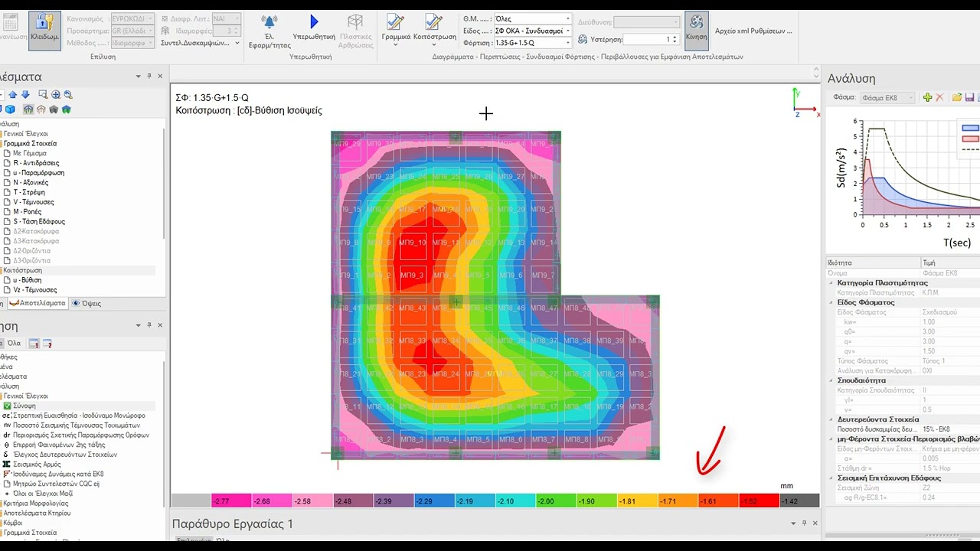
Task: Add a new spectrum with green plus
Action: pos(927,97)
